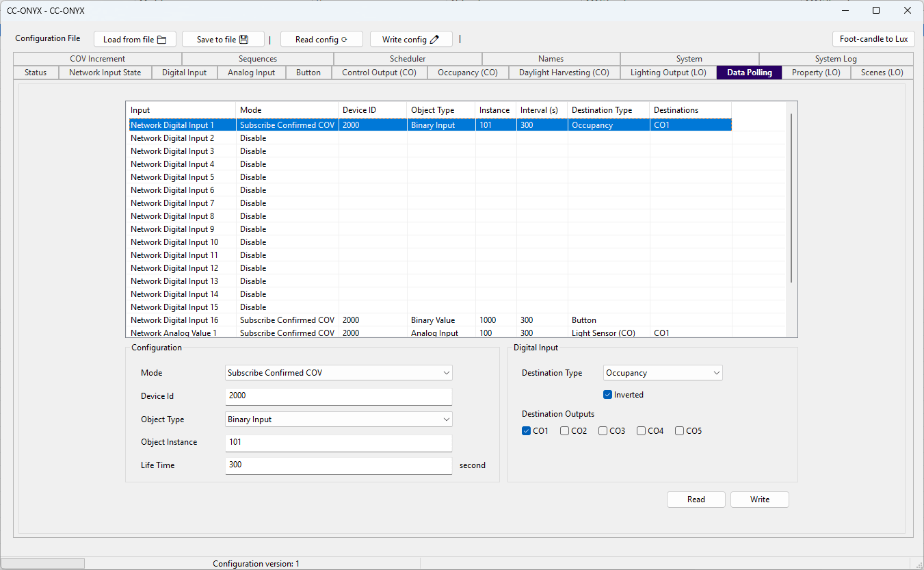Click the Interval (s) column header

(542, 110)
